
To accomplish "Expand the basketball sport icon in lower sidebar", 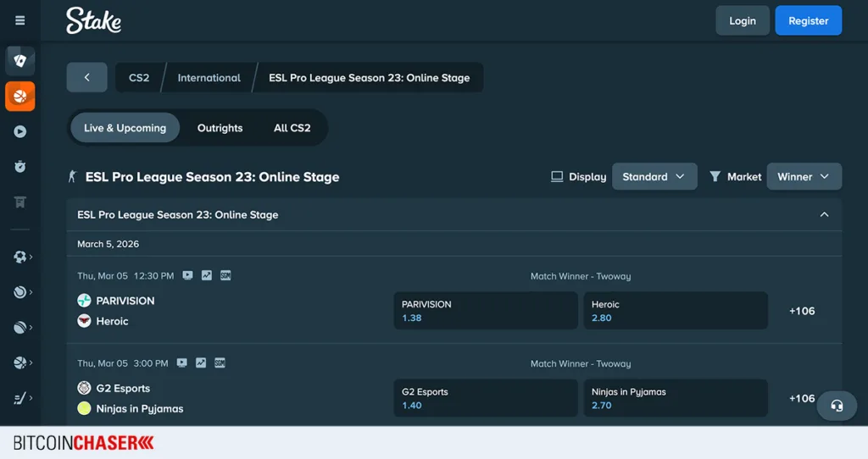I will tap(20, 362).
